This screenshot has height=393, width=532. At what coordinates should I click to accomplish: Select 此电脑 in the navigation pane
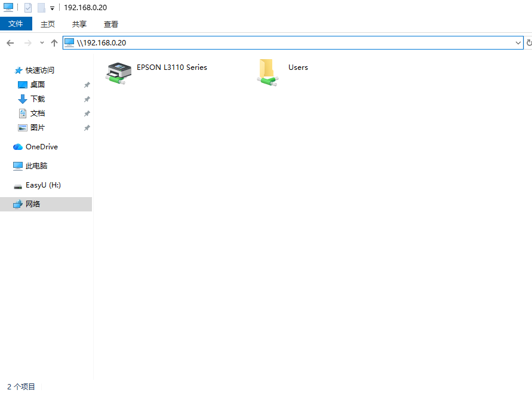36,166
